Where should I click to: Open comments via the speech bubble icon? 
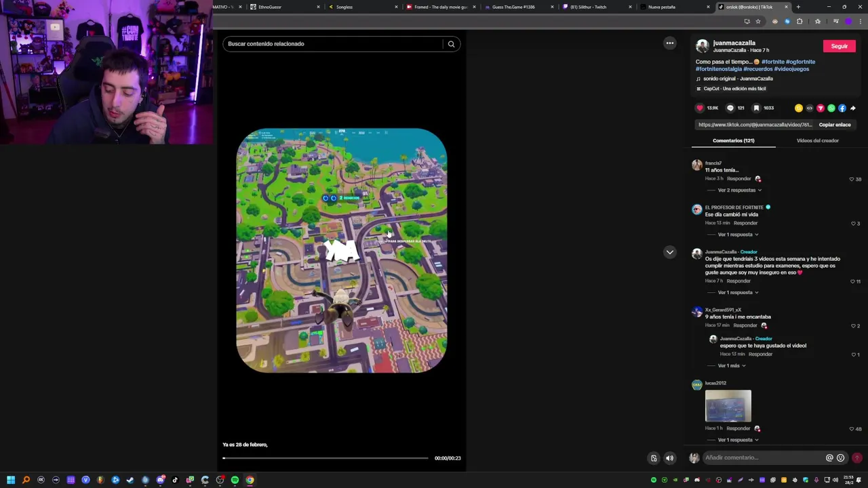tap(730, 108)
